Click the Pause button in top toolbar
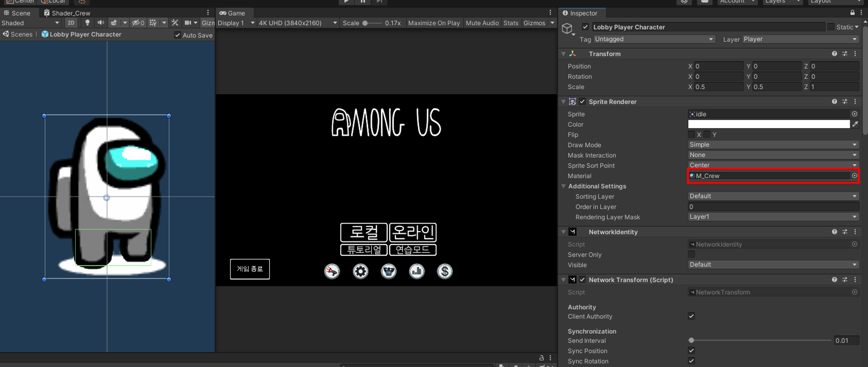This screenshot has height=367, width=868. (x=362, y=2)
